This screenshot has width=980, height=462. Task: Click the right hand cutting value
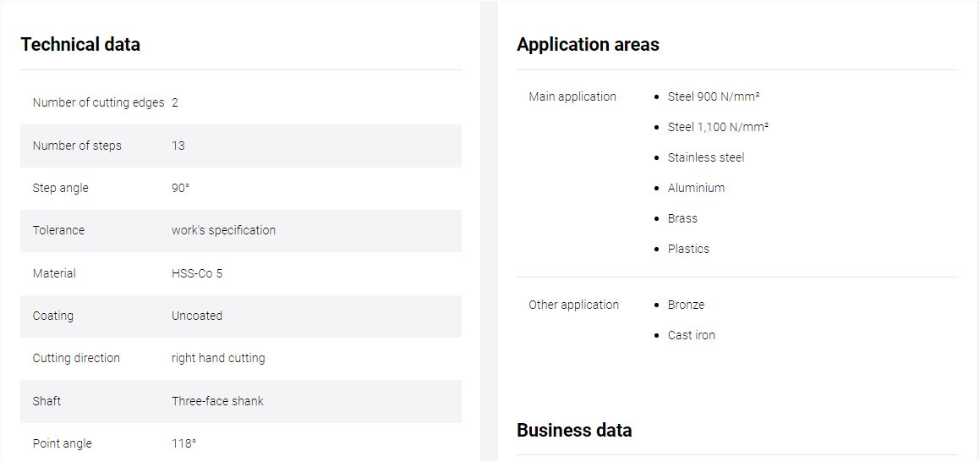(218, 358)
